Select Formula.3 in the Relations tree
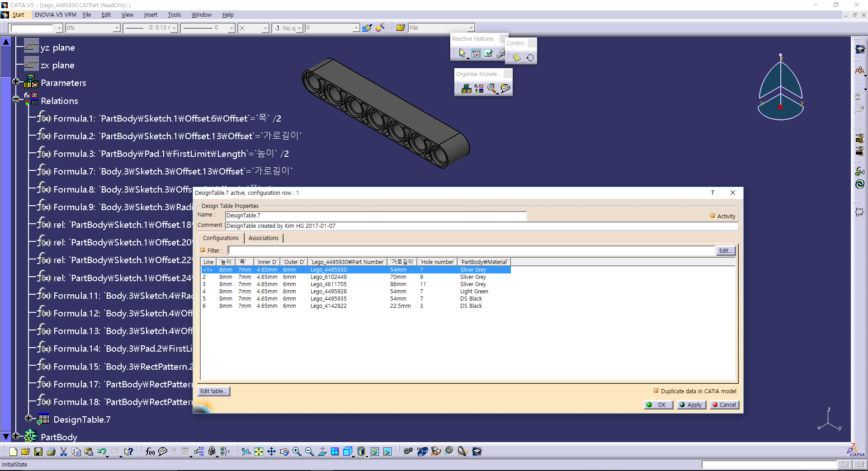868x471 pixels. tap(163, 154)
